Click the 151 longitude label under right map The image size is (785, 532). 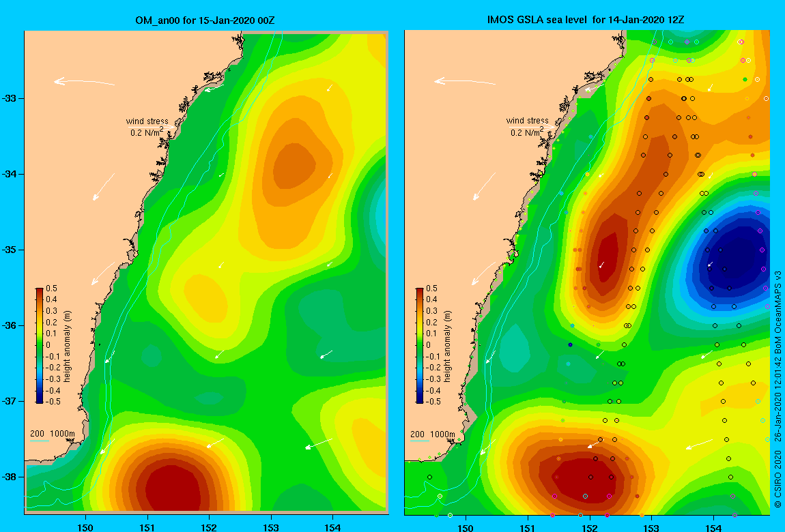pos(528,527)
